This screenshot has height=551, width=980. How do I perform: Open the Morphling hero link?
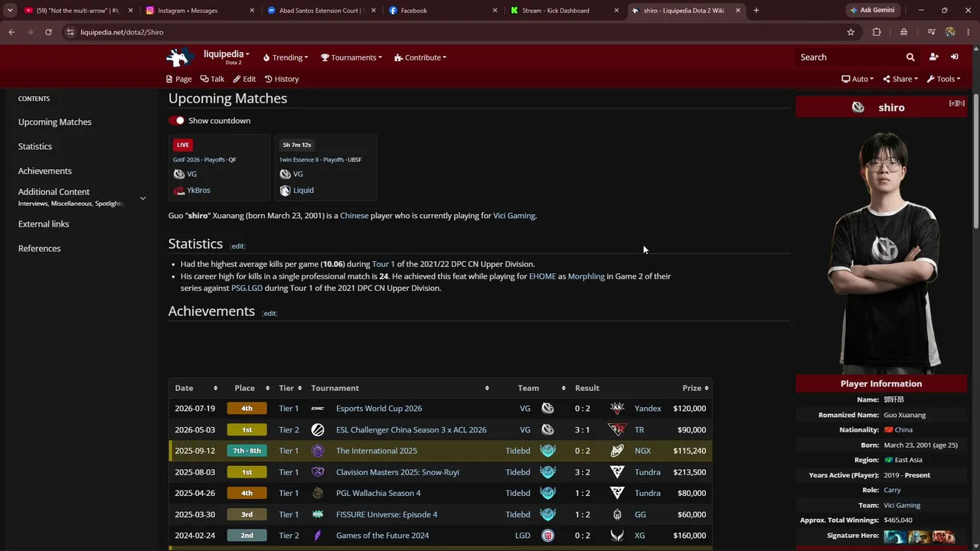(586, 276)
